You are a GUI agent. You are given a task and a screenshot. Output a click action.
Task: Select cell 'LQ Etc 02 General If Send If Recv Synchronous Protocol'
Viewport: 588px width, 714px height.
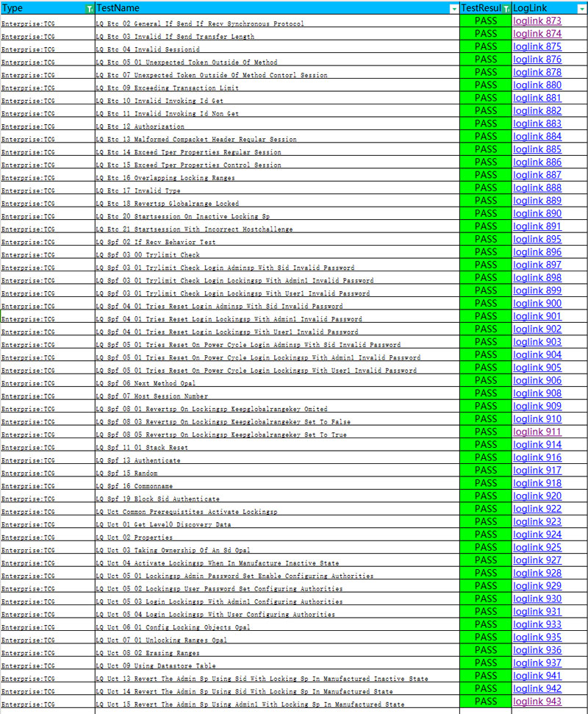pyautogui.click(x=277, y=21)
